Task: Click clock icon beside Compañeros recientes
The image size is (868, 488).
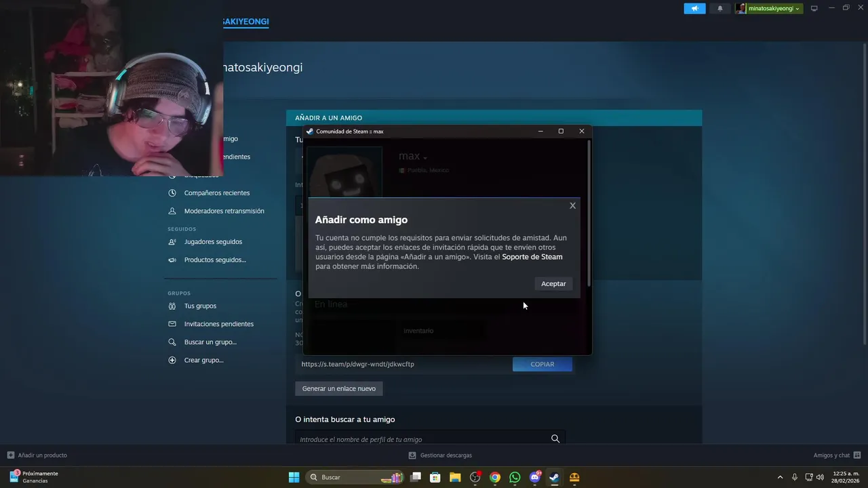Action: pos(172,192)
